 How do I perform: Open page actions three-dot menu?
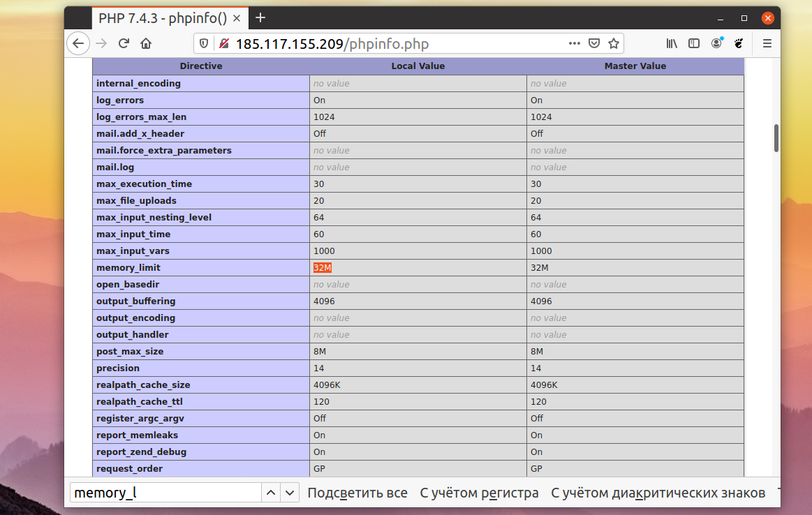click(575, 43)
